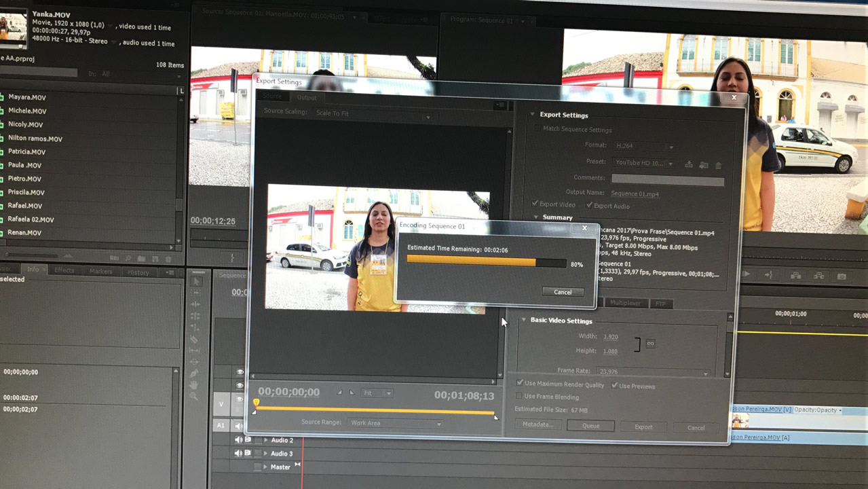Click the Sequence 01.mp4 output name link
The height and width of the screenshot is (489, 868).
point(635,194)
